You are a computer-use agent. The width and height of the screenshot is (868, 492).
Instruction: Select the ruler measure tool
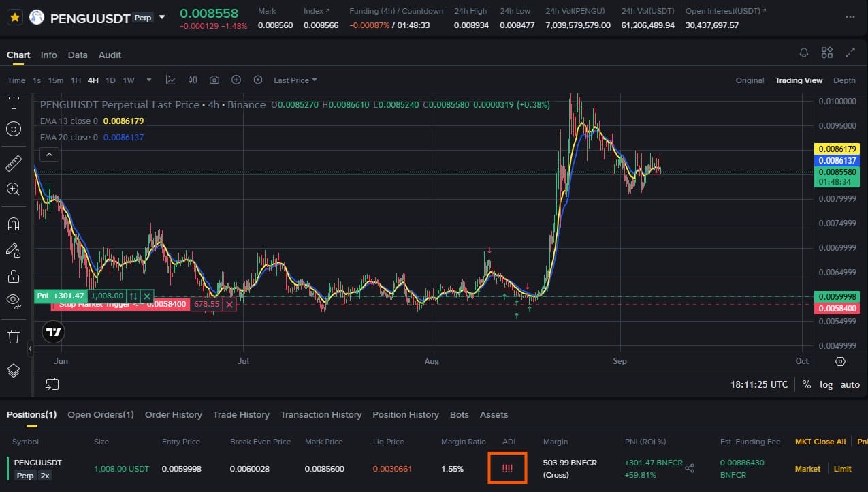(x=13, y=164)
